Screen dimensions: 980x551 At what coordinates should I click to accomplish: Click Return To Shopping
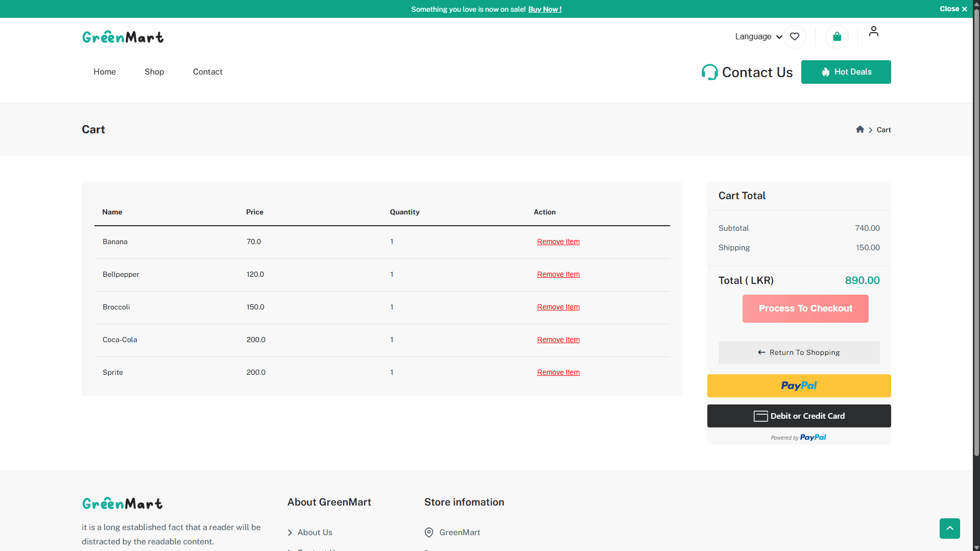[x=798, y=352]
